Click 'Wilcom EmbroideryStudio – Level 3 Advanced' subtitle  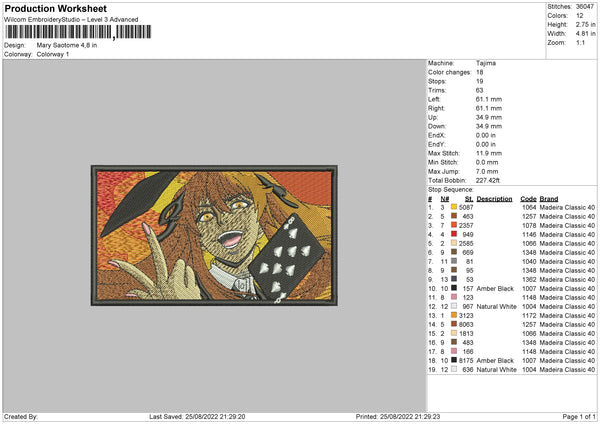[71, 20]
